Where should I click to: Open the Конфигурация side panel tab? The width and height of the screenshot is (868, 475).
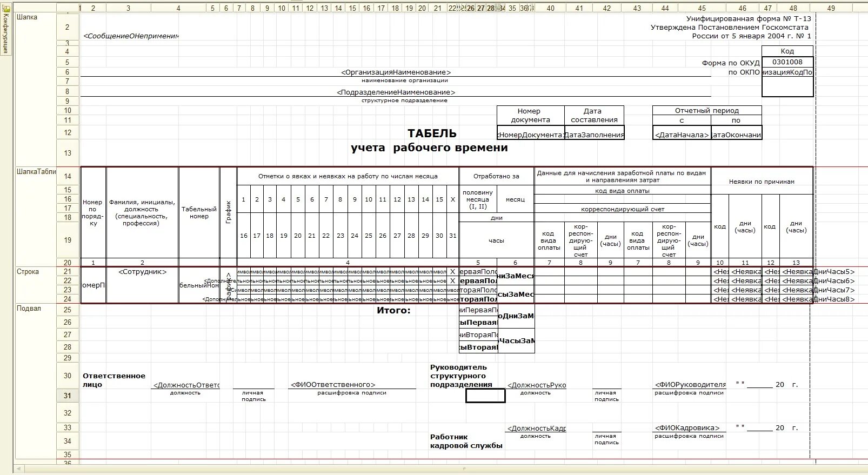6,29
